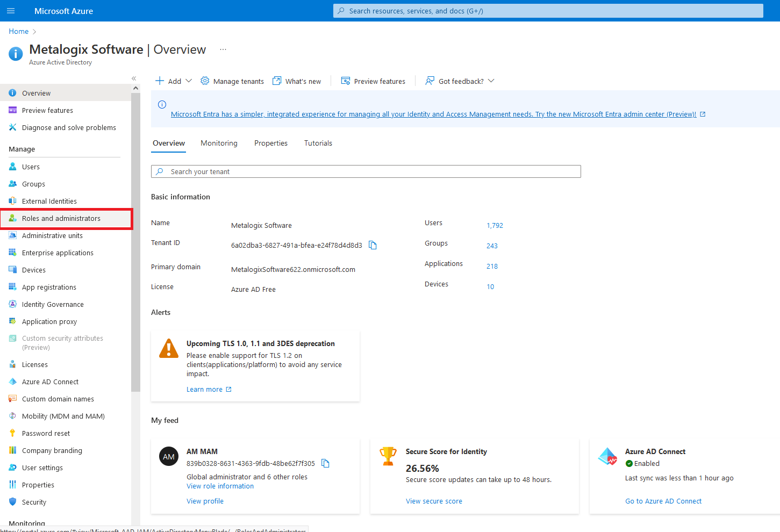Viewport: 780px width, 532px height.
Task: Open Roles and administrators in sidebar
Action: 61,219
